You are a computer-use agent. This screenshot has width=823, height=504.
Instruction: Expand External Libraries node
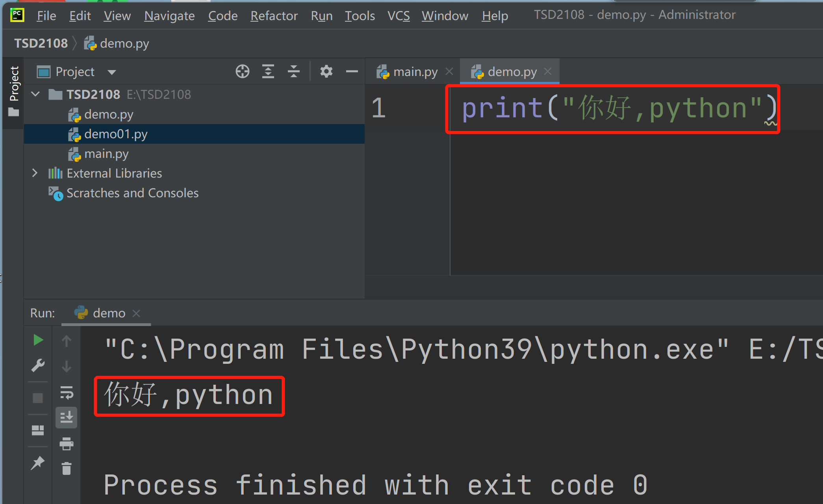pos(35,173)
